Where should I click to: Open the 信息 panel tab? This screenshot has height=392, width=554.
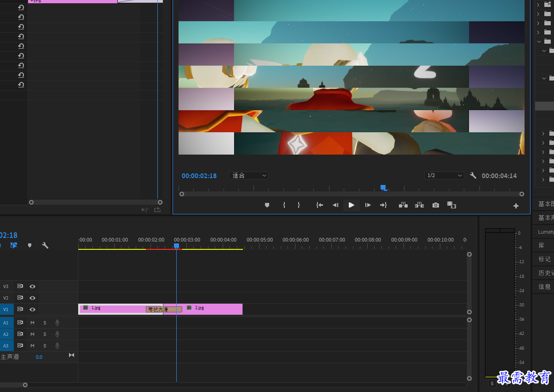tap(545, 287)
